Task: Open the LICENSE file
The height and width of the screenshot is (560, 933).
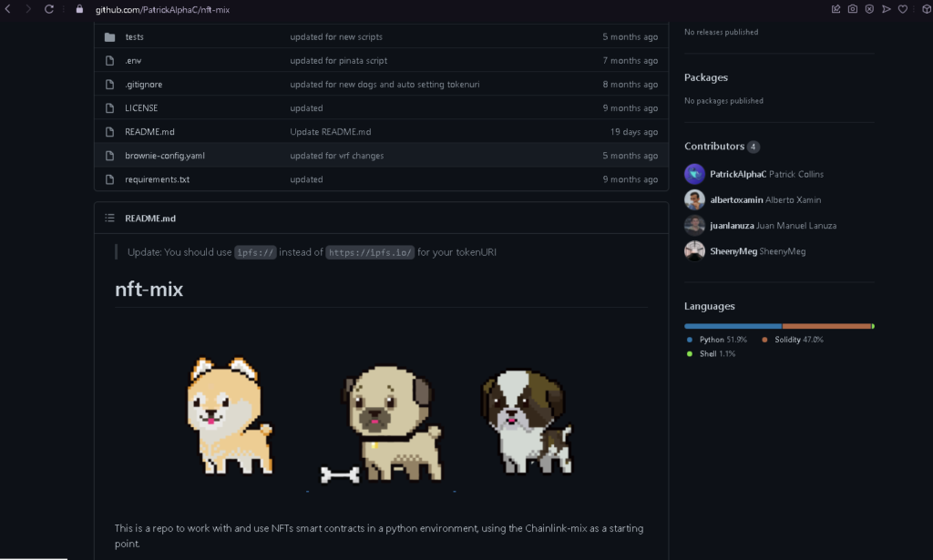Action: tap(141, 108)
